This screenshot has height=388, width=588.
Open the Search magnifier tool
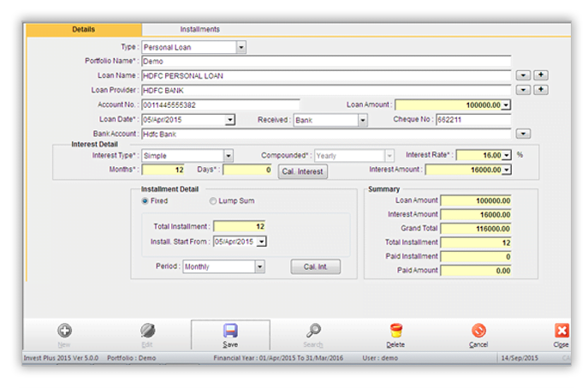(313, 331)
